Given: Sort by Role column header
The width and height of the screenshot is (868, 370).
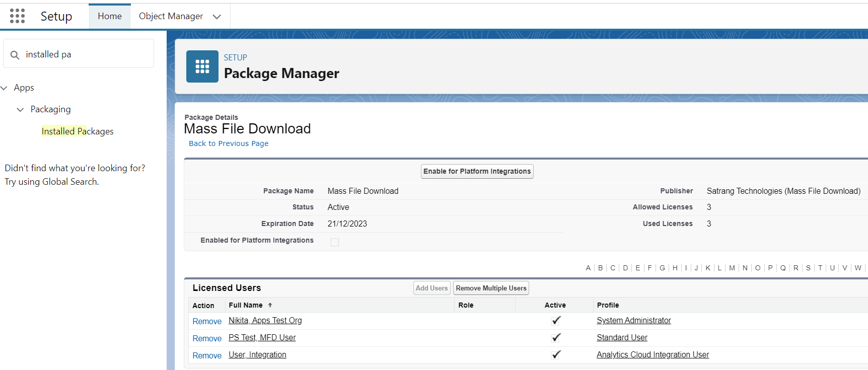Looking at the screenshot, I should tap(466, 305).
